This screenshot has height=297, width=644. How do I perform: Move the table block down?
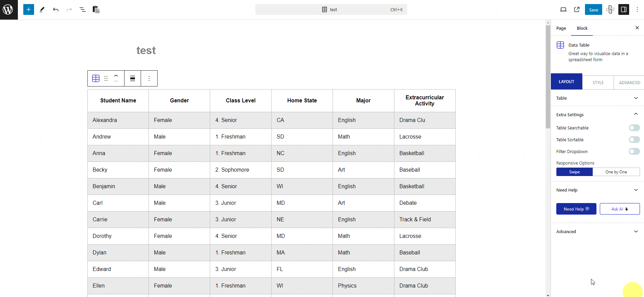coord(116,81)
